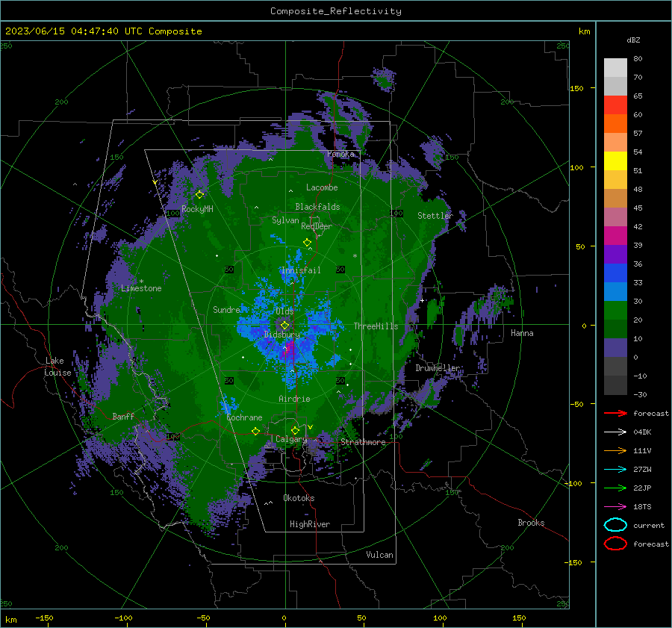Viewport: 672px width, 628px height.
Task: Click the Vulcan city label
Action: click(x=379, y=555)
